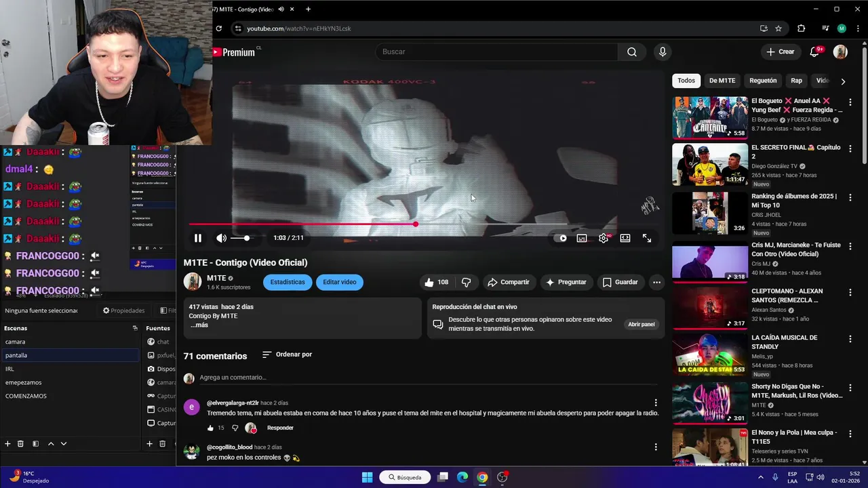Viewport: 868px width, 488px height.
Task: Click the Compartir button
Action: [x=509, y=282]
